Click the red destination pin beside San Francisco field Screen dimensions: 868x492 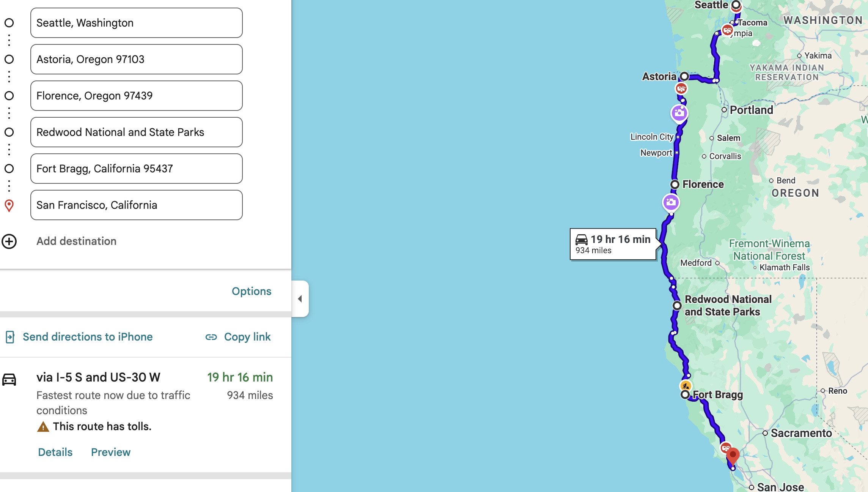[9, 205]
